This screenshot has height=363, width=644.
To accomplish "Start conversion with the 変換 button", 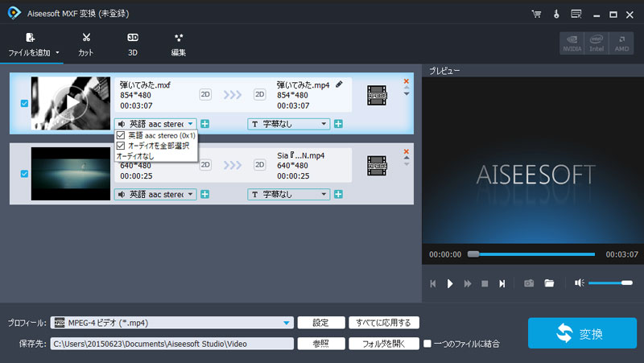I will click(582, 333).
